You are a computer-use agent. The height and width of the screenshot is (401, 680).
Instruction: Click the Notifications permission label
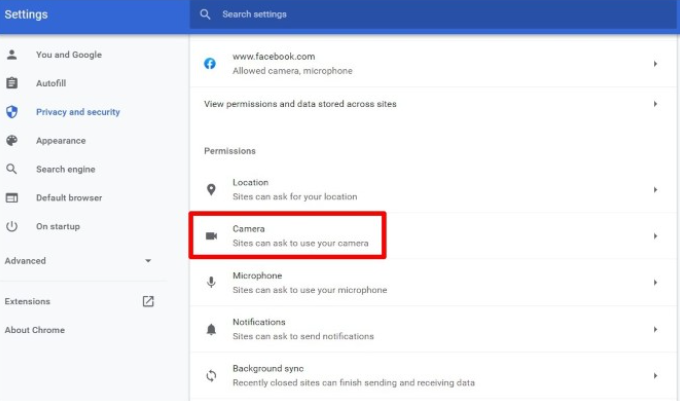[x=259, y=322]
